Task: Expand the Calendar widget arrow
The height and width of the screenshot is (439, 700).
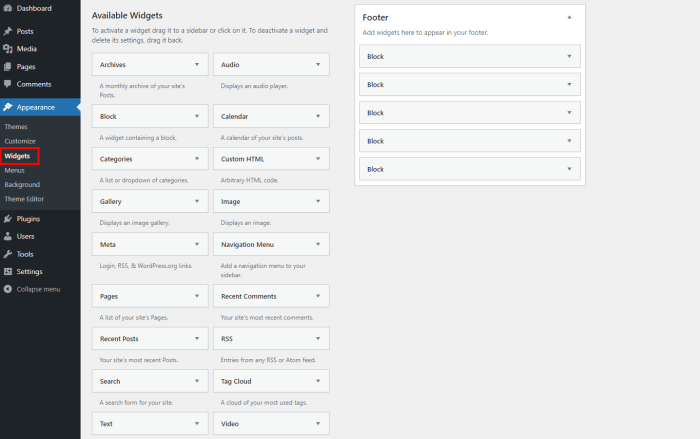Action: click(318, 116)
